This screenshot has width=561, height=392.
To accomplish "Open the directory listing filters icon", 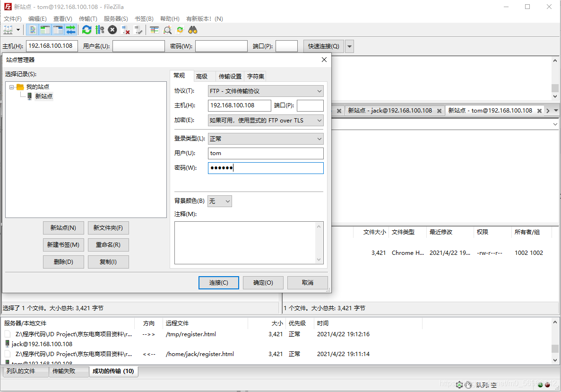I will pyautogui.click(x=155, y=30).
